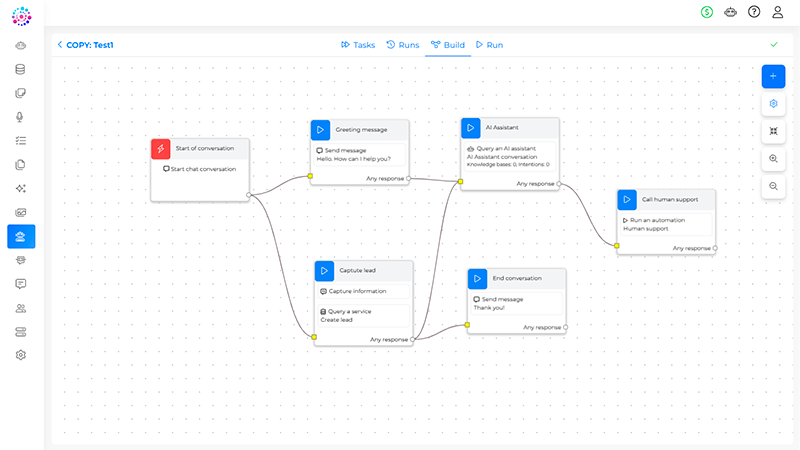Open the users icon in the sidebar

(20, 308)
